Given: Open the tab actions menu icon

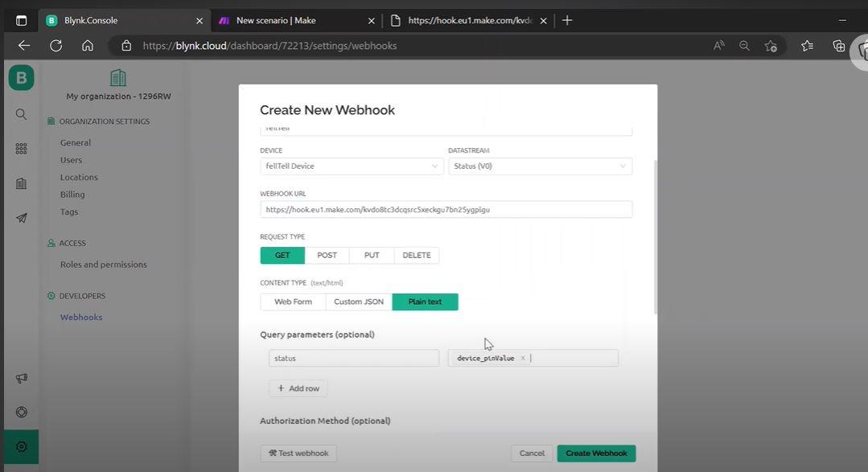Looking at the screenshot, I should (21, 20).
